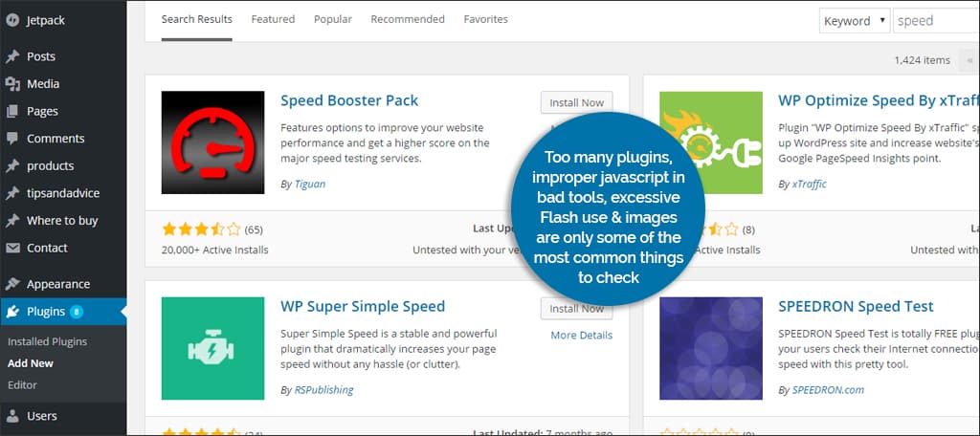Open tipsandadvice menu item
The height and width of the screenshot is (436, 980).
pos(63,194)
